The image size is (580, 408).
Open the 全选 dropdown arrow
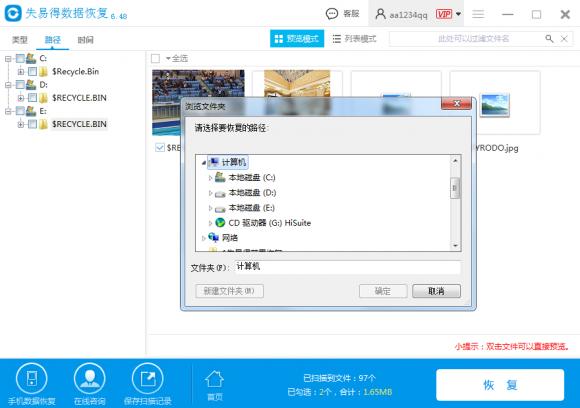(x=168, y=58)
